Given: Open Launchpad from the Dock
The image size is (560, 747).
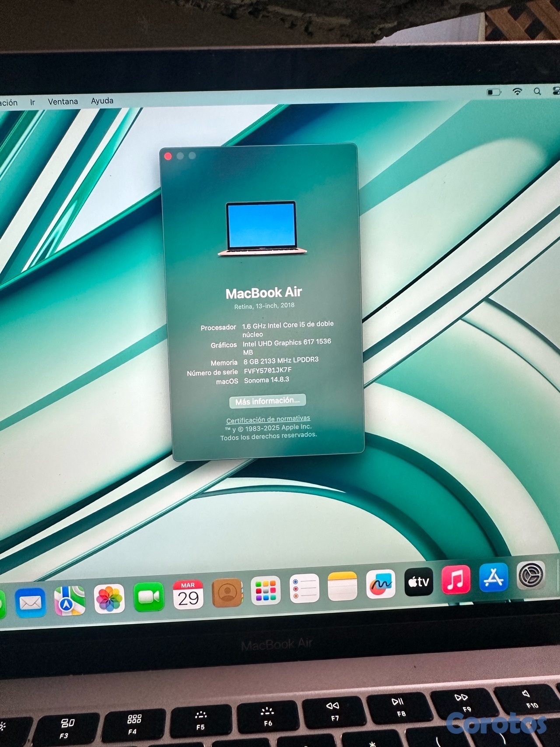Looking at the screenshot, I should (266, 591).
